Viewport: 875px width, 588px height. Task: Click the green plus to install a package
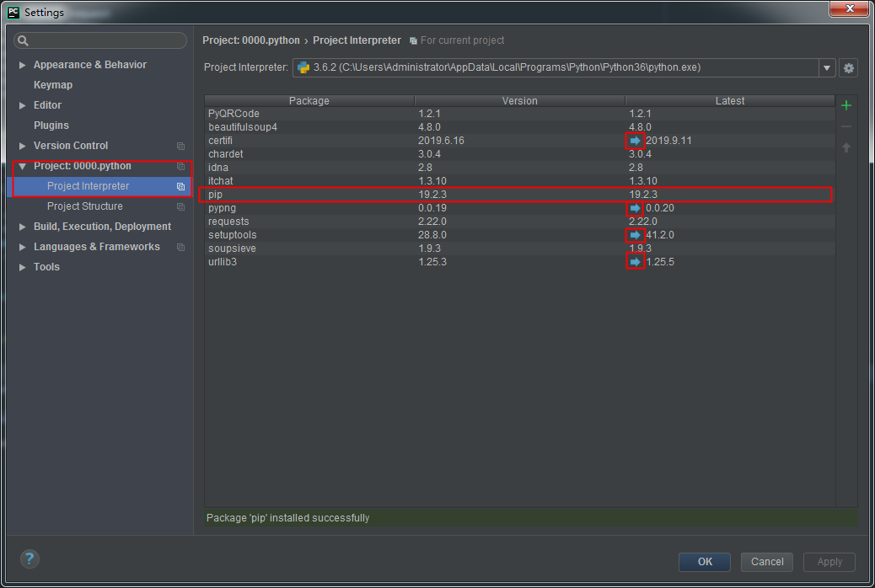(846, 104)
